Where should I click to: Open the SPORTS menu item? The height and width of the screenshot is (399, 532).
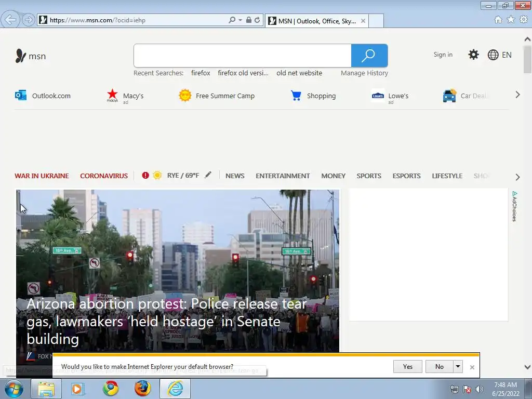[x=369, y=176]
